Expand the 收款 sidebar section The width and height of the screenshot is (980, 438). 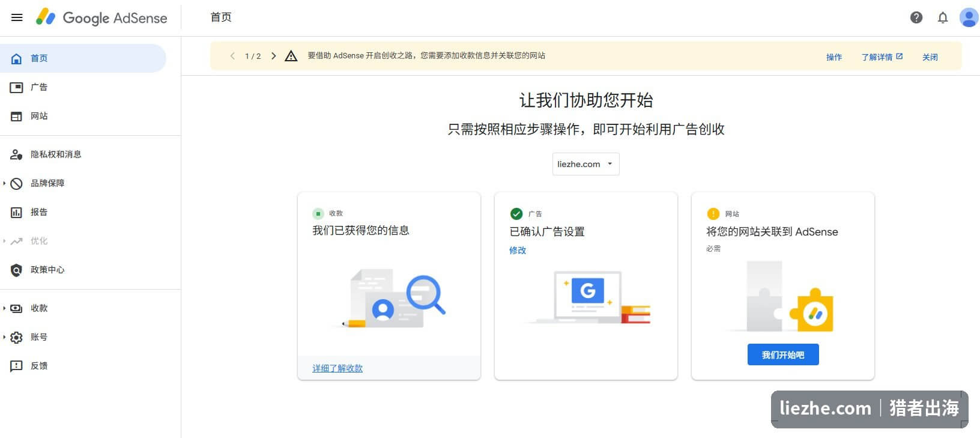point(4,308)
